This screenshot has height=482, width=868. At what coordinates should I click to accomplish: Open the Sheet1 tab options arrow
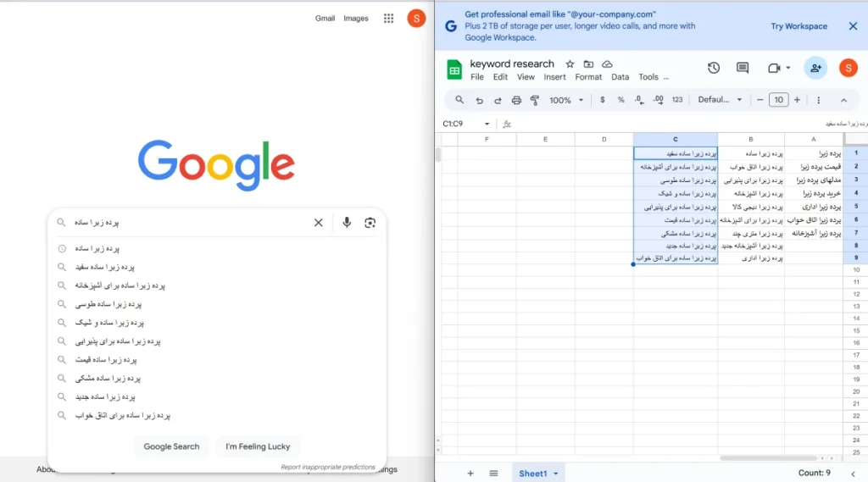(x=556, y=474)
